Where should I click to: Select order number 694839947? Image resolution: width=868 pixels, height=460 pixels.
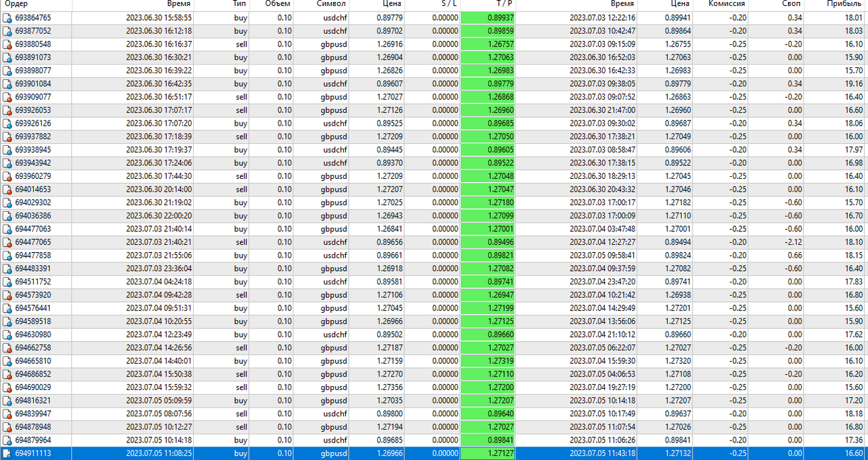[33, 414]
